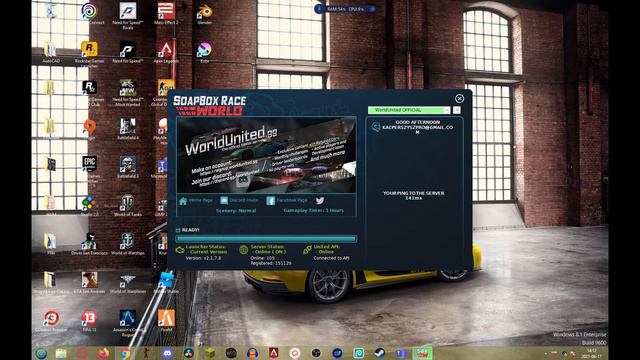Select the Need for Speed Rivals desktop shortcut

pos(128,16)
